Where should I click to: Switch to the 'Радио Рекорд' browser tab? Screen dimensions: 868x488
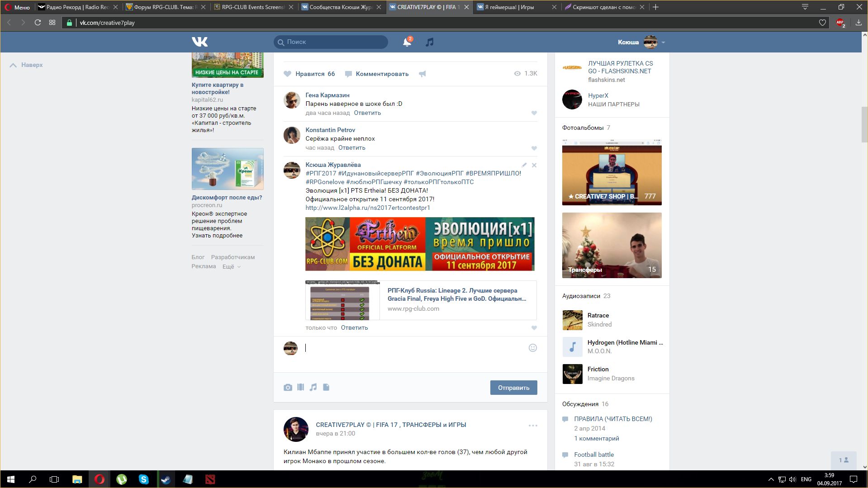click(x=78, y=7)
